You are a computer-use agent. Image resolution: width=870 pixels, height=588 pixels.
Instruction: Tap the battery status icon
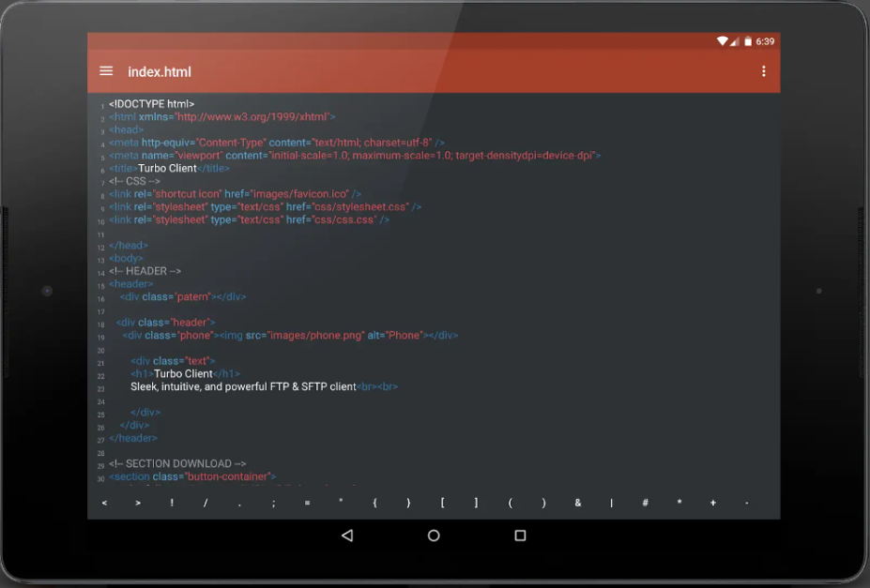point(748,41)
